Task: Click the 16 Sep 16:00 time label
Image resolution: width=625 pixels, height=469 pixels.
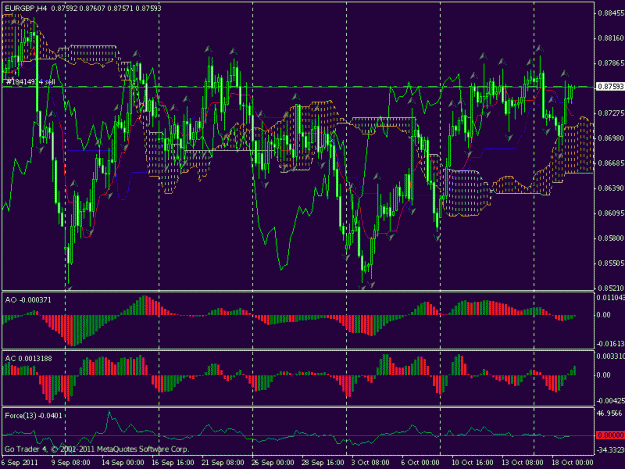Action: point(173,462)
